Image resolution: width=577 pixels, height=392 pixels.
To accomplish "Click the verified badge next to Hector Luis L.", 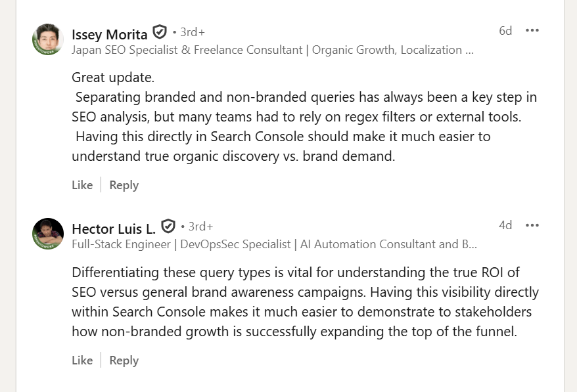I will click(168, 226).
